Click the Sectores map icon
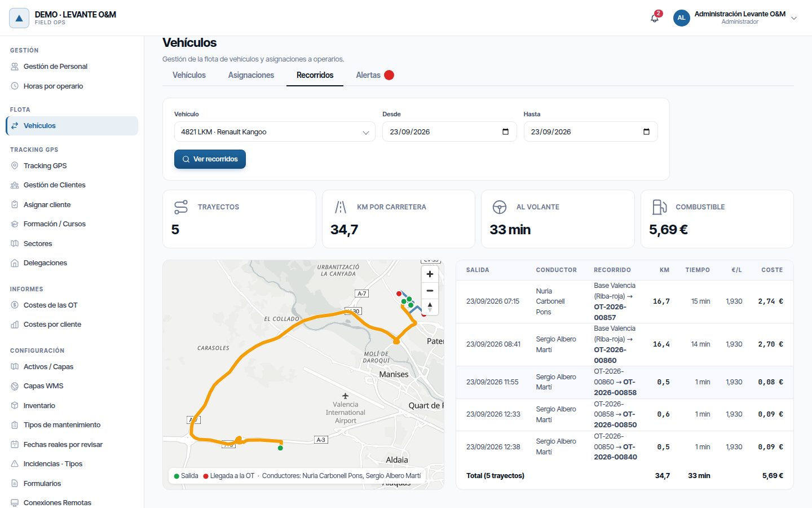 click(x=15, y=244)
